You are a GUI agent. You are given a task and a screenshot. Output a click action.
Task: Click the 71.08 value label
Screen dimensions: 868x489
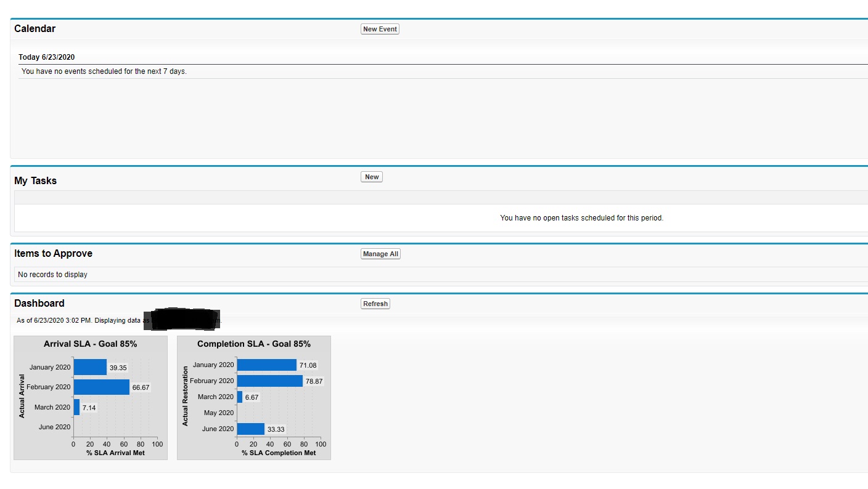pos(308,366)
